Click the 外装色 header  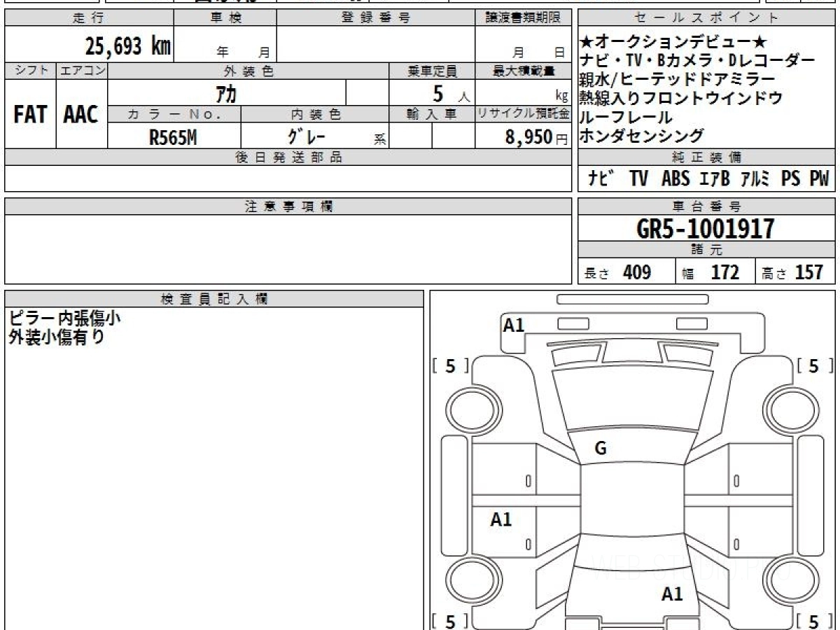[248, 71]
